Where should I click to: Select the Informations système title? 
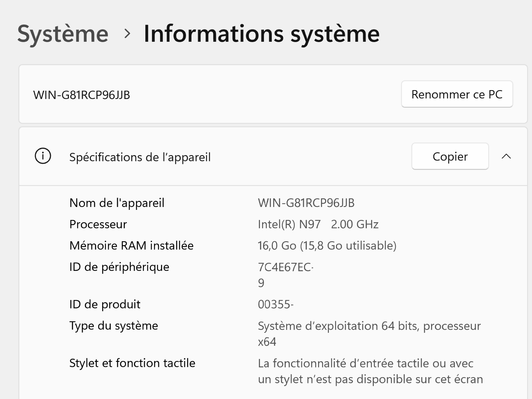click(261, 34)
